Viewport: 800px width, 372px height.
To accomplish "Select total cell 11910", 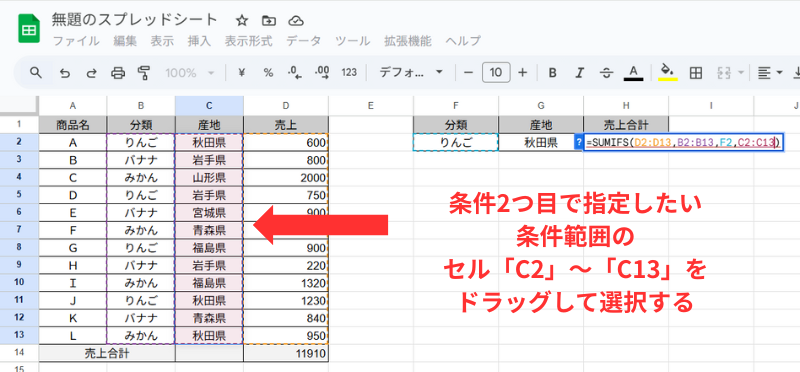I will pyautogui.click(x=286, y=353).
